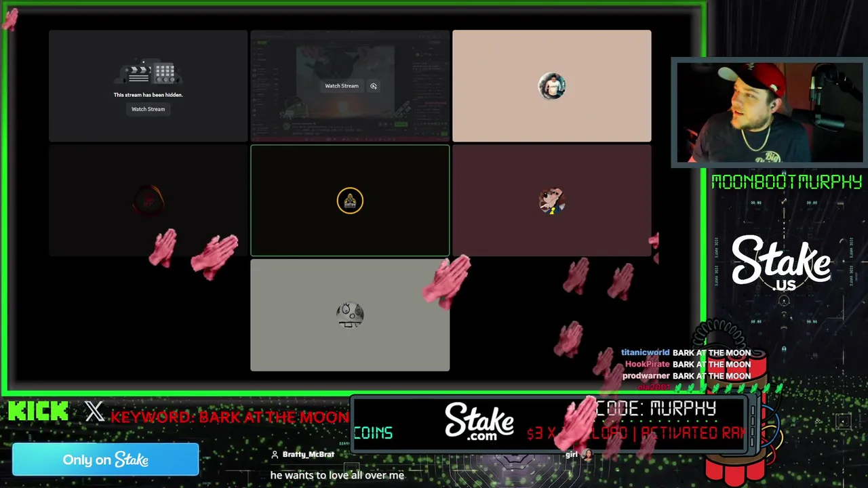868x488 pixels.
Task: Click the user icon beside Bratty_McBrat
Action: point(275,454)
